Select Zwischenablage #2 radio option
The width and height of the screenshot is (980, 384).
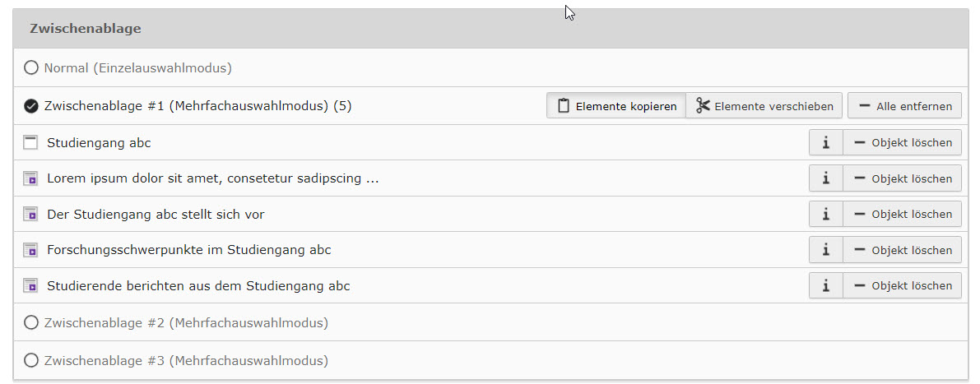pos(31,322)
